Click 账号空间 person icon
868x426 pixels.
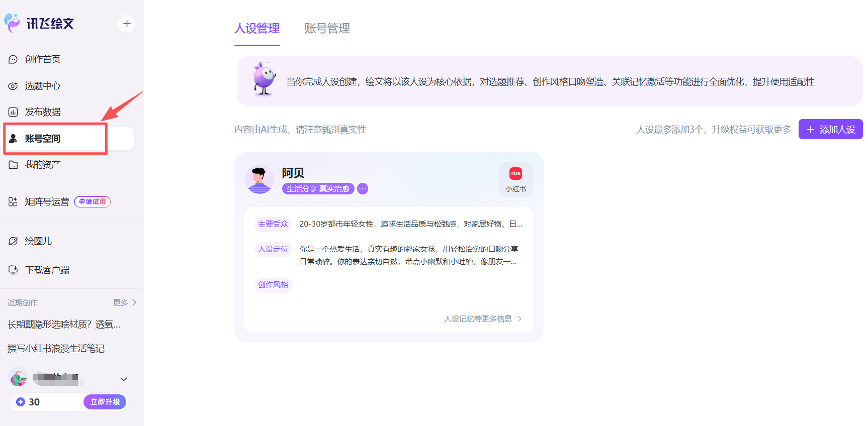click(13, 139)
